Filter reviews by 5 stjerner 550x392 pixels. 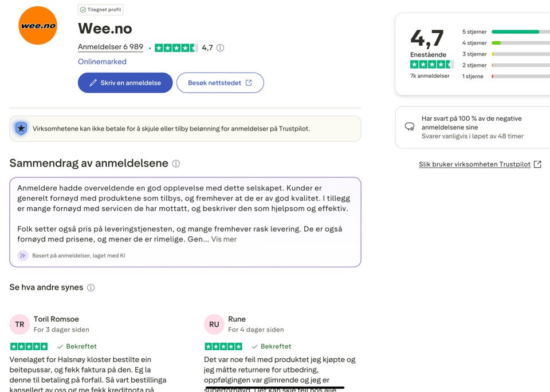474,32
